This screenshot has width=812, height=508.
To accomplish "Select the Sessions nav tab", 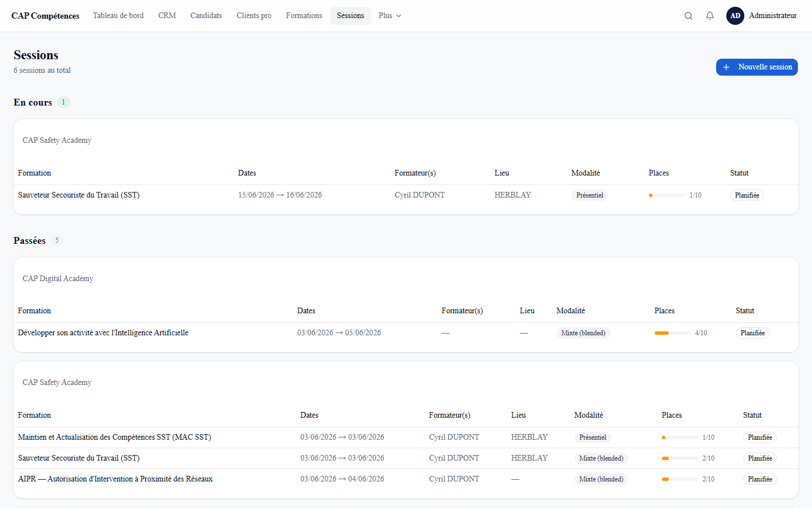I will tap(350, 16).
